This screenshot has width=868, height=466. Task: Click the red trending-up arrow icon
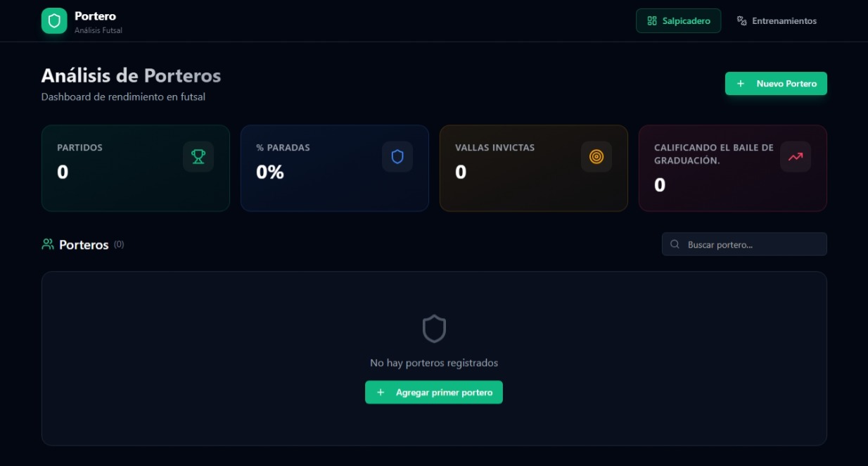[x=796, y=156]
